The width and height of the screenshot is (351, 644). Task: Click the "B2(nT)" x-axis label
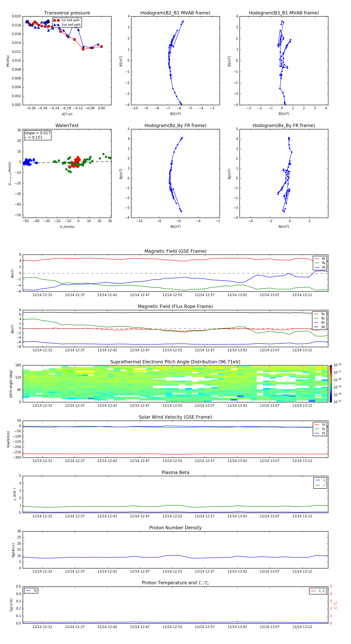pyautogui.click(x=175, y=114)
